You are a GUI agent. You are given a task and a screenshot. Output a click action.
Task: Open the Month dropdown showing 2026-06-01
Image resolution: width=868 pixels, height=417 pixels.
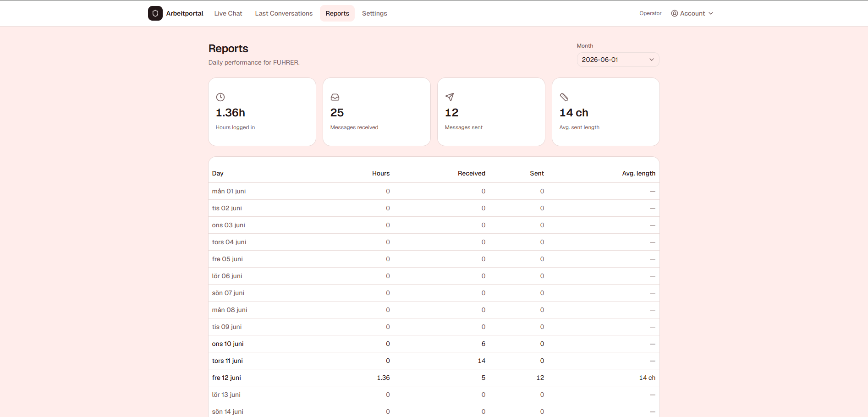(x=618, y=60)
